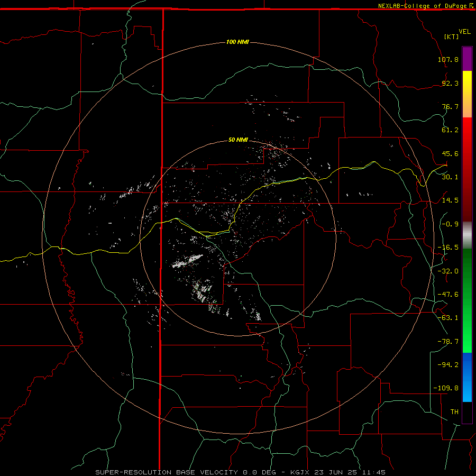Image resolution: width=476 pixels, height=476 pixels.
Task: Select the 14.5 velocity scale value
Action: pyautogui.click(x=450, y=200)
